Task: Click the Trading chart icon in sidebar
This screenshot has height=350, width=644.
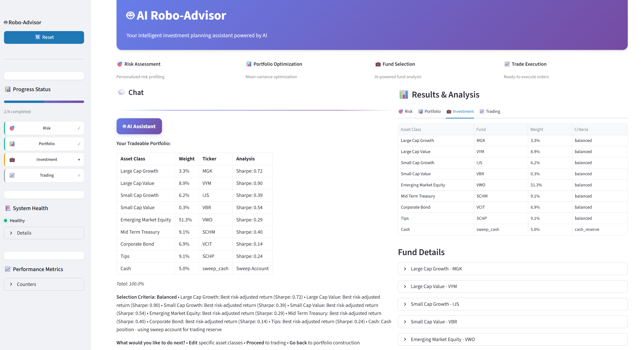Action: coord(12,175)
